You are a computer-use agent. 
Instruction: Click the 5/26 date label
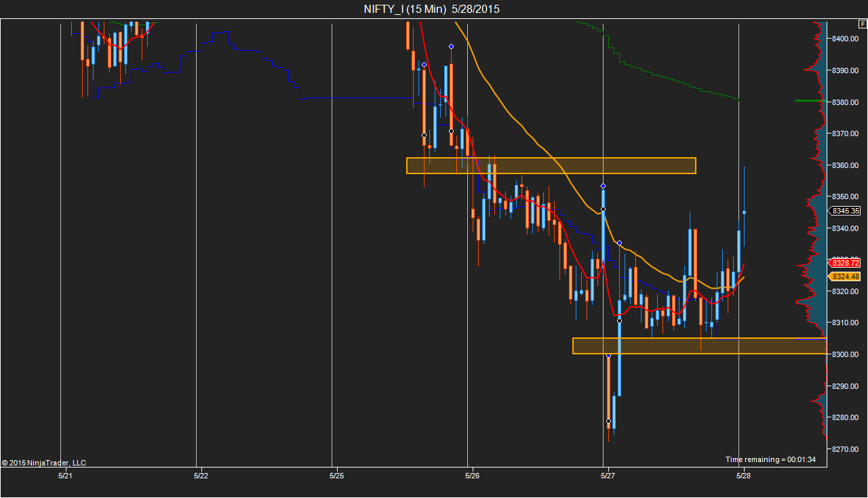click(x=472, y=476)
